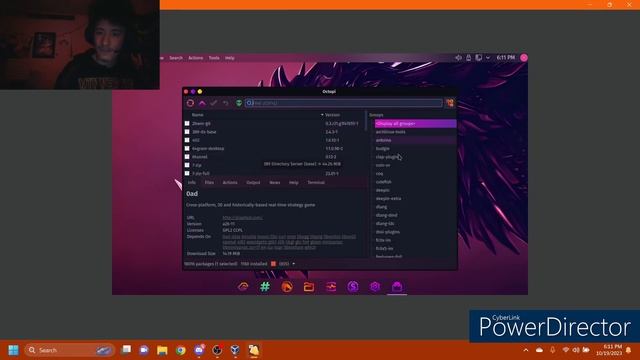Open the Actions tab in lower panel
This screenshot has height=360, width=640.
tap(230, 182)
